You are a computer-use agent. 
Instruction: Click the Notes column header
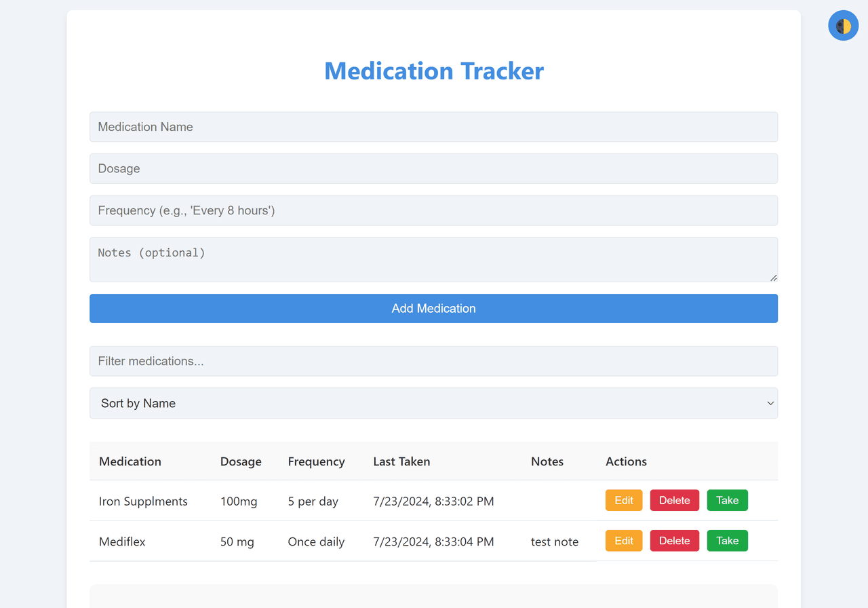[547, 461]
